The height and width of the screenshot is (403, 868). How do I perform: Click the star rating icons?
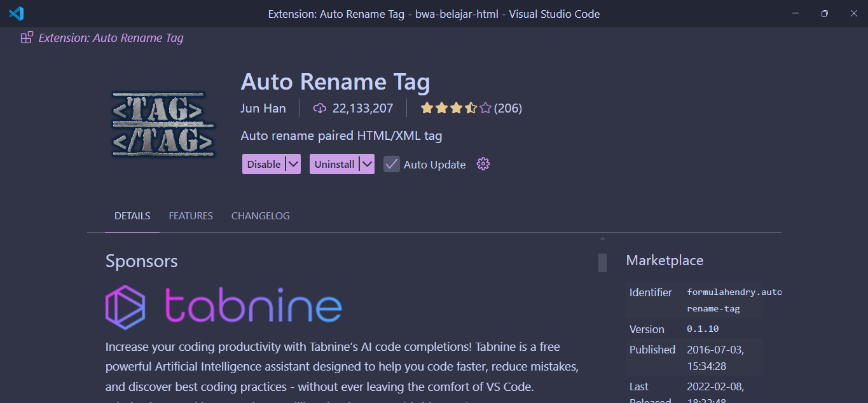pyautogui.click(x=456, y=108)
